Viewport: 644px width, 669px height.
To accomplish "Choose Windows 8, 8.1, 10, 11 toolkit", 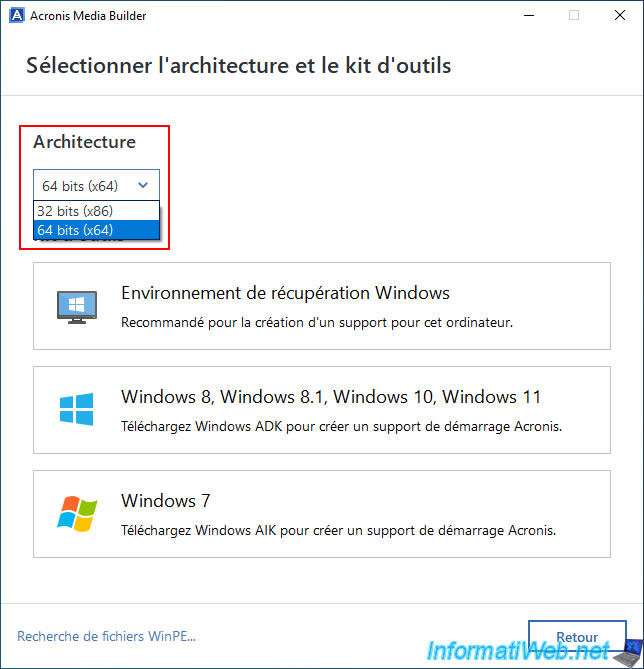I will click(x=321, y=409).
